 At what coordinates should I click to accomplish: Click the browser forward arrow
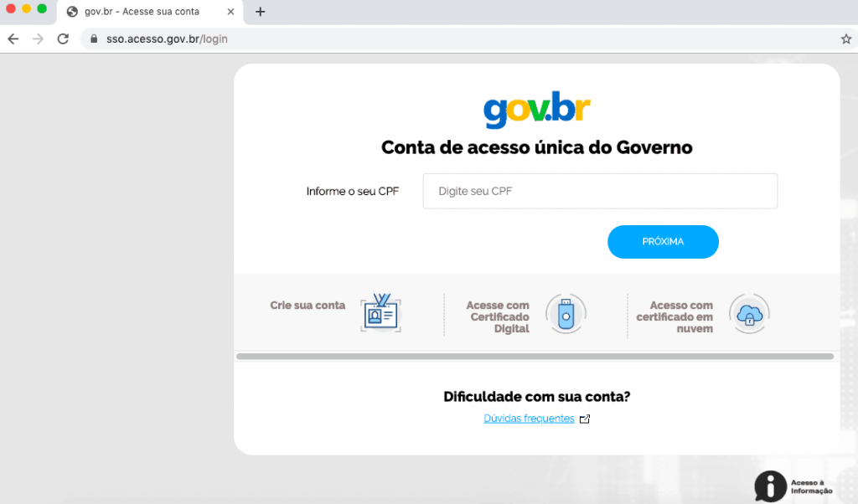[38, 39]
